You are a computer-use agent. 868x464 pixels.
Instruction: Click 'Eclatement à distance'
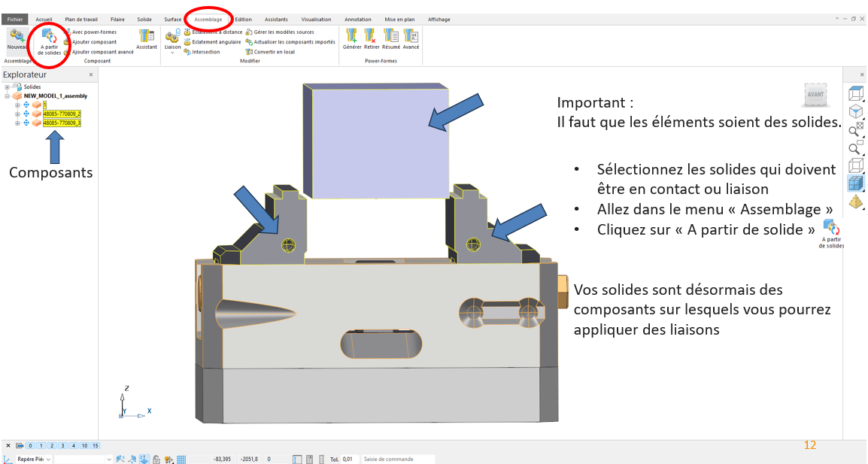point(214,32)
